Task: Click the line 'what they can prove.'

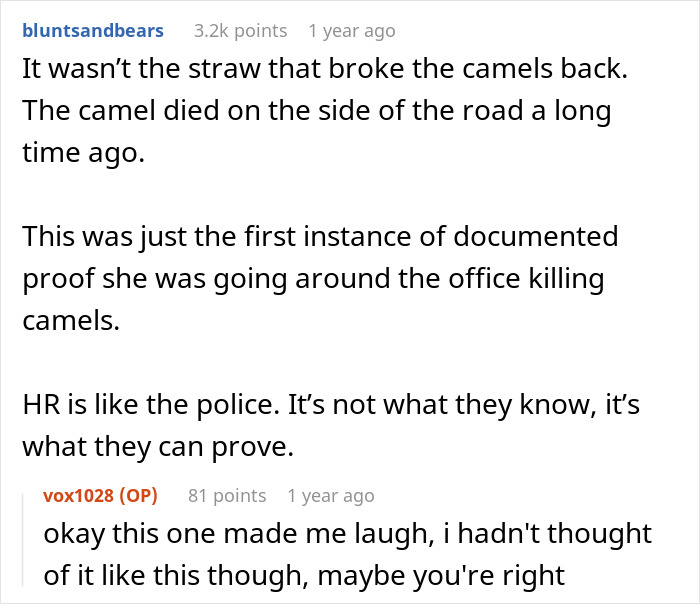Action: pyautogui.click(x=157, y=446)
